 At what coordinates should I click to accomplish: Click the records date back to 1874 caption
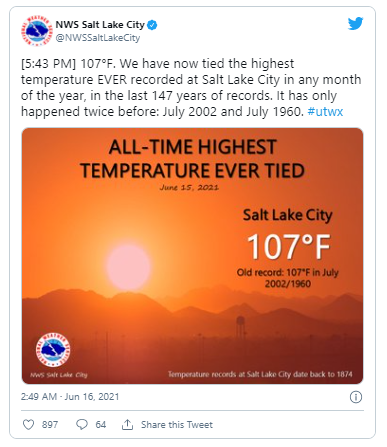[x=260, y=374]
